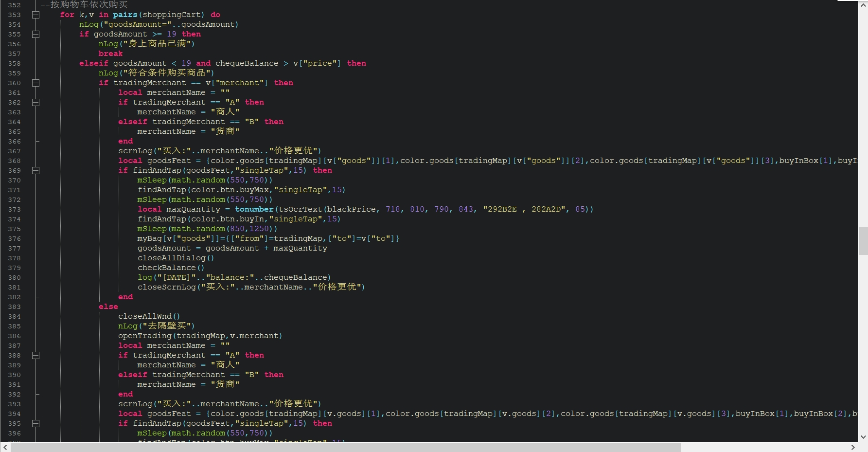The height and width of the screenshot is (452, 868).
Task: Place cursor on the tonumber function call
Action: click(254, 209)
